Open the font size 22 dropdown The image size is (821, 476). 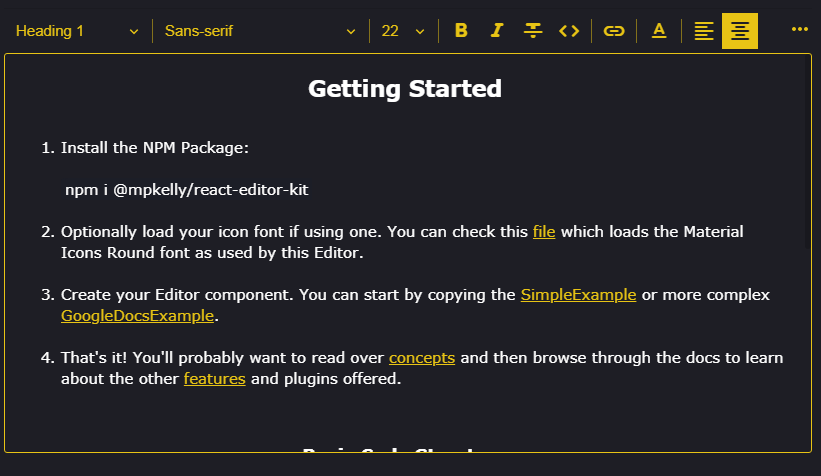[403, 31]
